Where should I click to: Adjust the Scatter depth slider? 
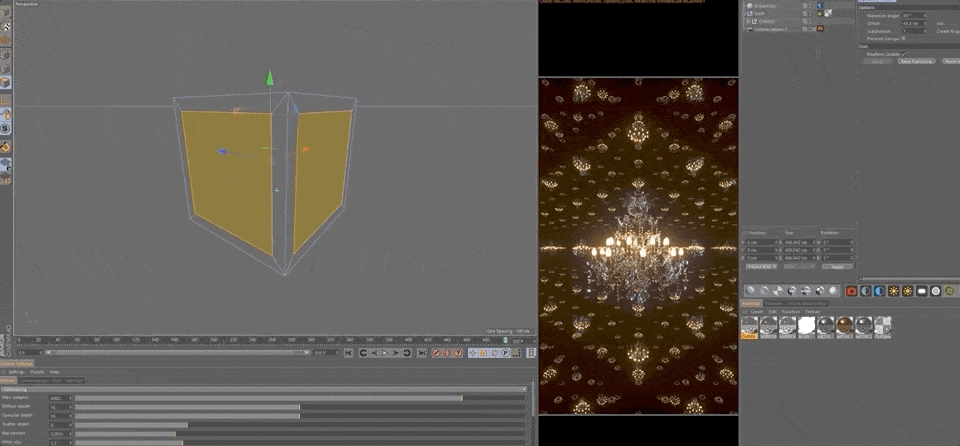pyautogui.click(x=300, y=425)
